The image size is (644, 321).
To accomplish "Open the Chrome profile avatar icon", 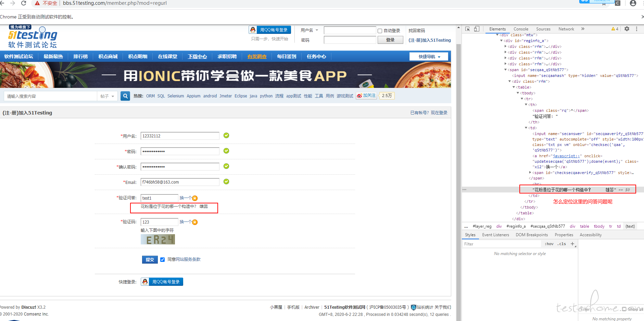I will point(633,3).
